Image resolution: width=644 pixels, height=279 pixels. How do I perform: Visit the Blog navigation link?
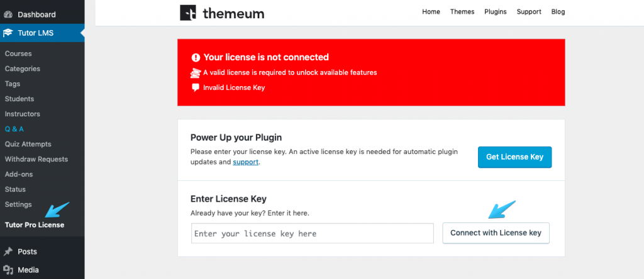[x=558, y=12]
